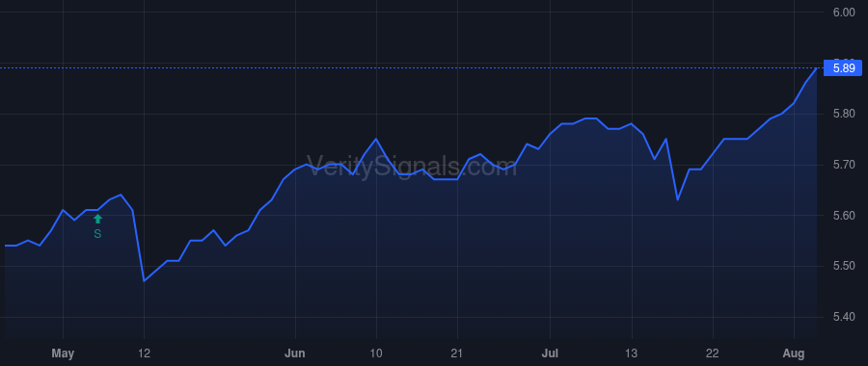The image size is (868, 366).
Task: Click the Jul date axis label
Action: point(550,353)
